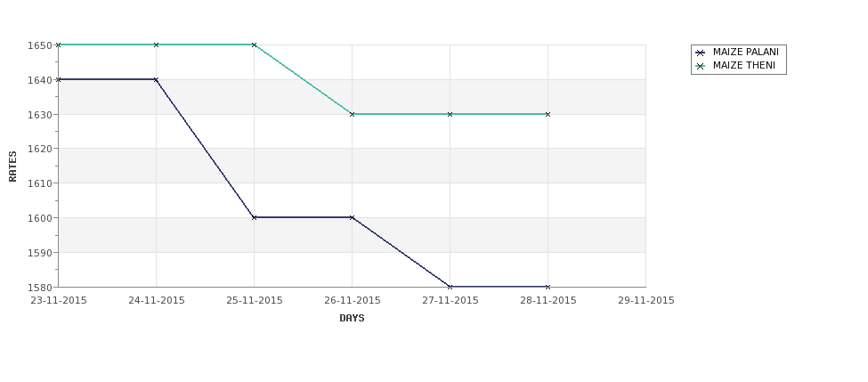Click the 23-11-2015 x-axis date label

point(59,301)
